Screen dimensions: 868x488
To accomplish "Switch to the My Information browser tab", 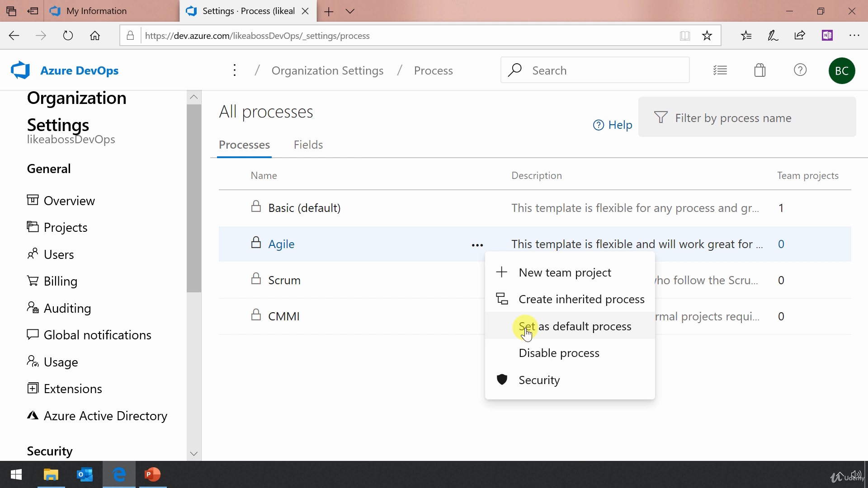I will tap(111, 11).
